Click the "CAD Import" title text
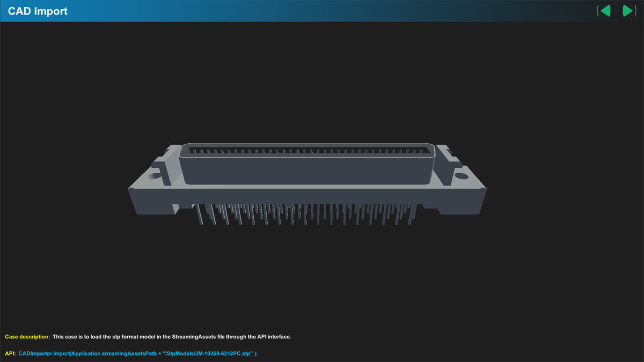 point(38,11)
